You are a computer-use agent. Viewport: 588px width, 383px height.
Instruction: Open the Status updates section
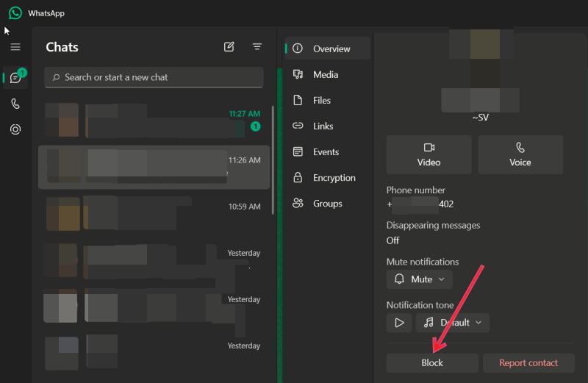click(15, 129)
